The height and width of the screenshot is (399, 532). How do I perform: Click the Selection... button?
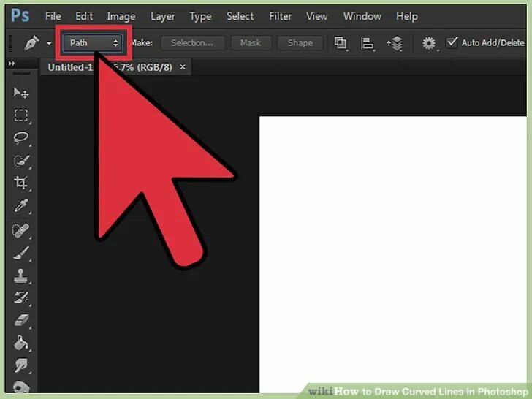pos(192,42)
